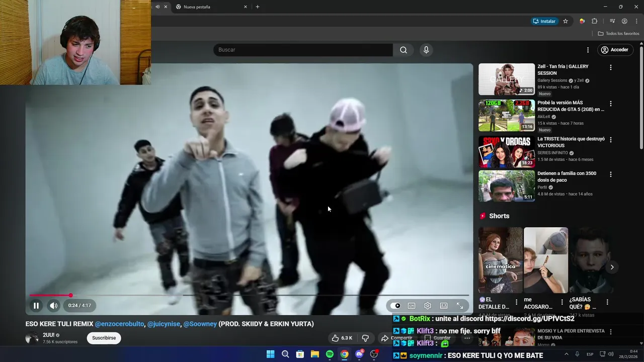The image size is (644, 362).
Task: Close the Nueva pestaña tab
Action: pos(246,7)
